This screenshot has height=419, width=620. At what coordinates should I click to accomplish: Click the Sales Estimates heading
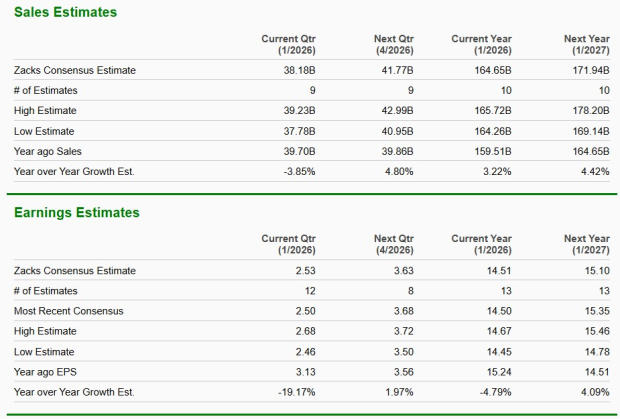(64, 13)
